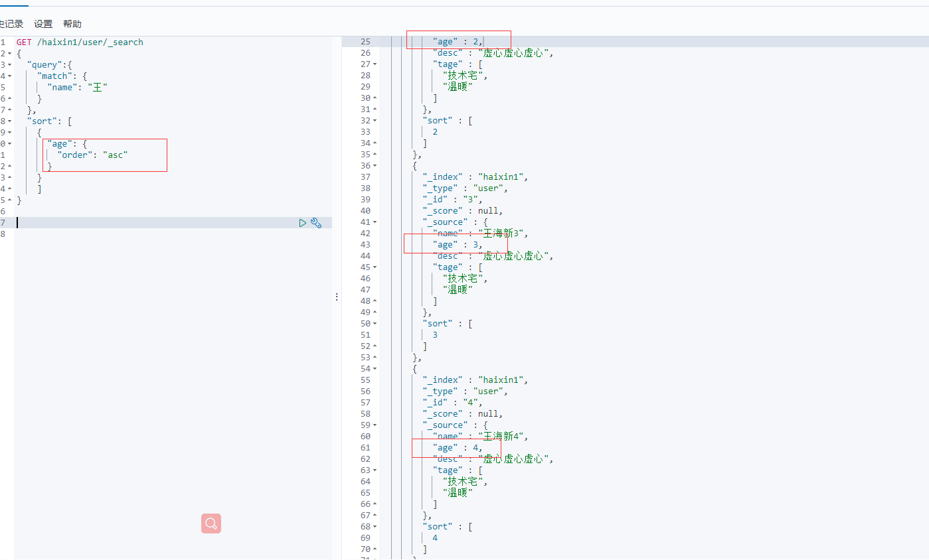Click sort value 3 on line 51
This screenshot has height=560, width=929.
click(x=435, y=335)
